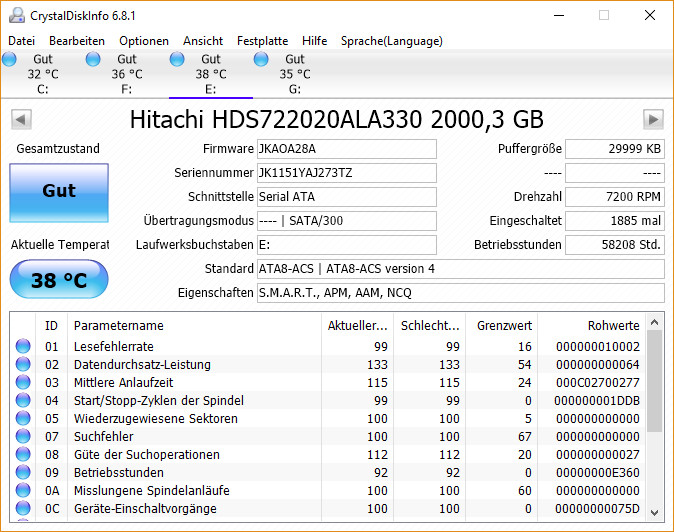The width and height of the screenshot is (674, 532).
Task: Open the Bearbeiten menu
Action: tap(77, 41)
